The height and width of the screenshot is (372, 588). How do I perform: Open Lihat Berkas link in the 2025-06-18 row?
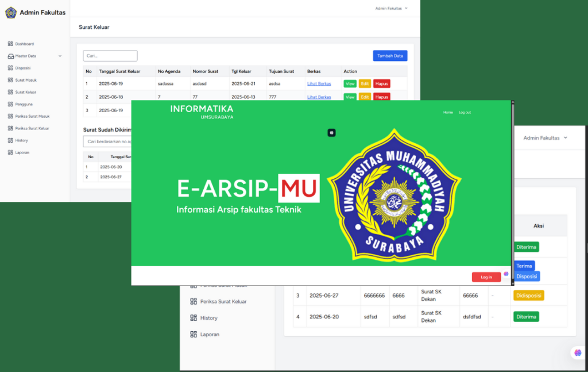click(319, 97)
